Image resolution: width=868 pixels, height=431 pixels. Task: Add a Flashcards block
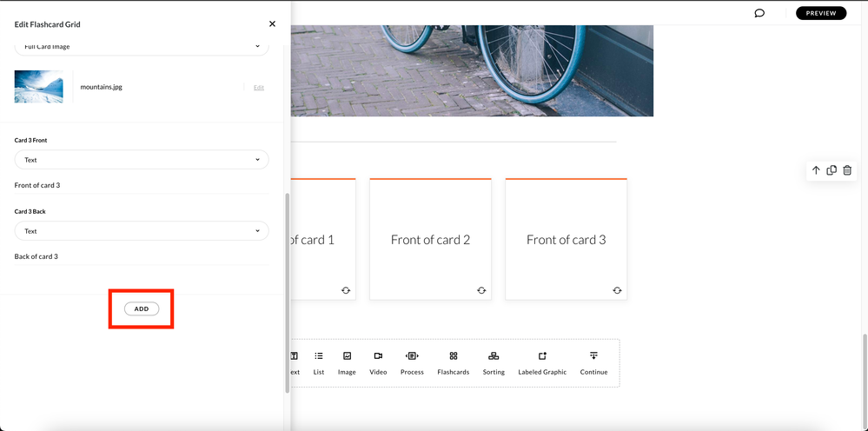click(453, 362)
